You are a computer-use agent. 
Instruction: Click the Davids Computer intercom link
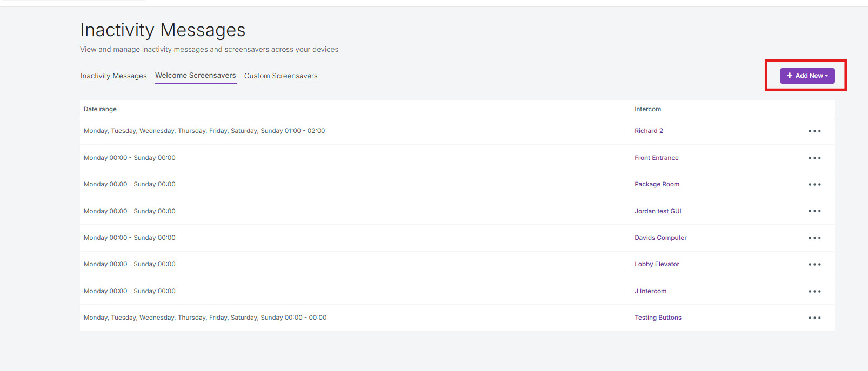click(660, 238)
